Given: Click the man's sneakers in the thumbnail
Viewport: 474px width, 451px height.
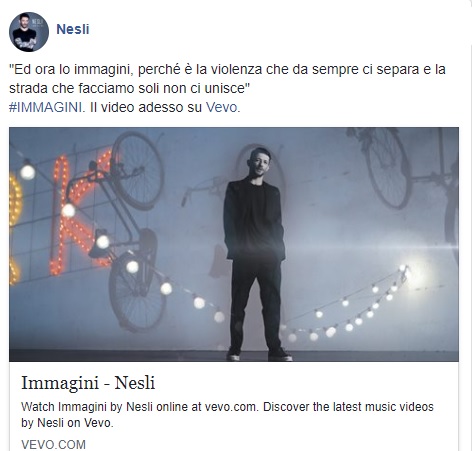Looking at the screenshot, I should coord(259,355).
